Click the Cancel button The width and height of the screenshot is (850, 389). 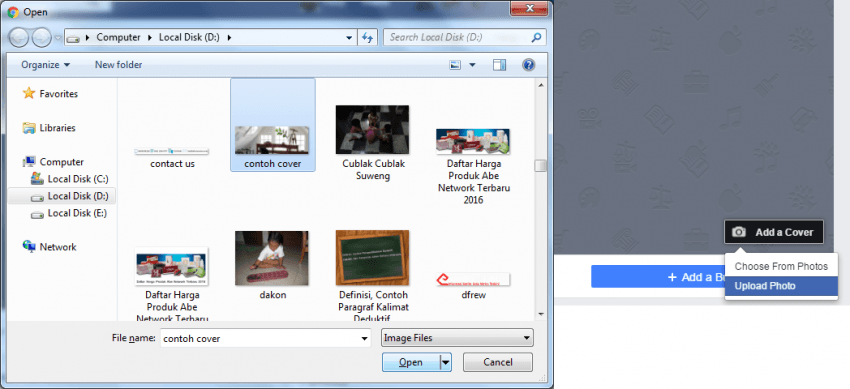coord(498,362)
